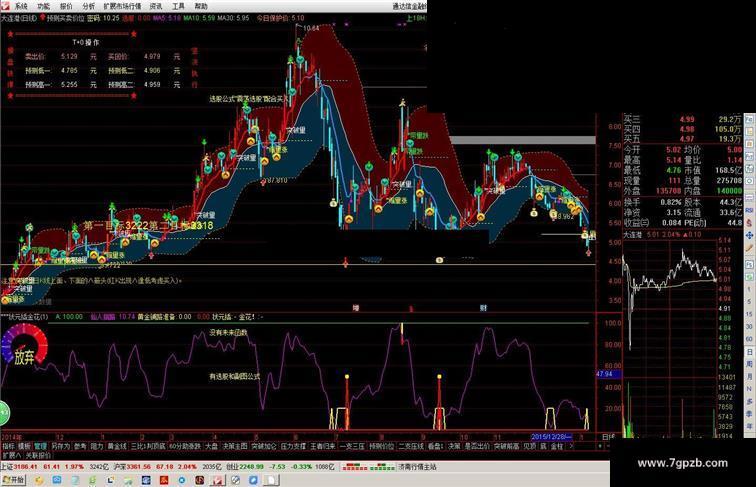This screenshot has width=756, height=487.
Task: Click the blue four-arrow move icon
Action: coord(750,235)
